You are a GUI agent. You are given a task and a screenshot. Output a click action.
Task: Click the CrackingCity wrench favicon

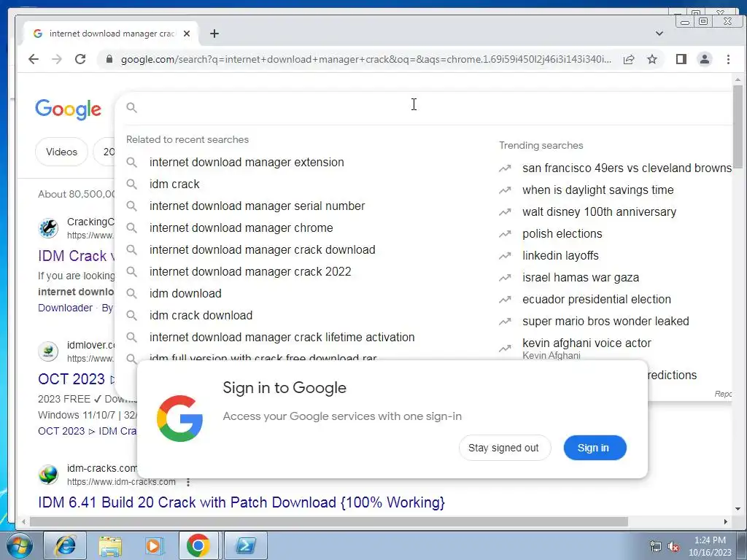[x=48, y=228]
